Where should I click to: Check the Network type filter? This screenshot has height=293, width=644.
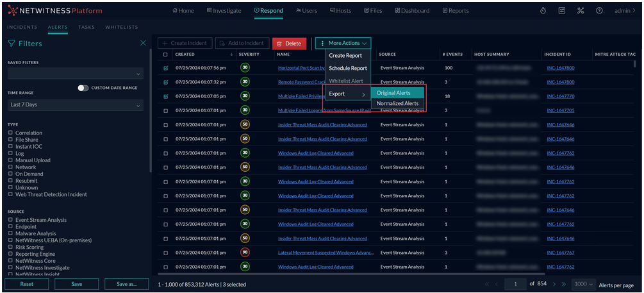[x=10, y=167]
